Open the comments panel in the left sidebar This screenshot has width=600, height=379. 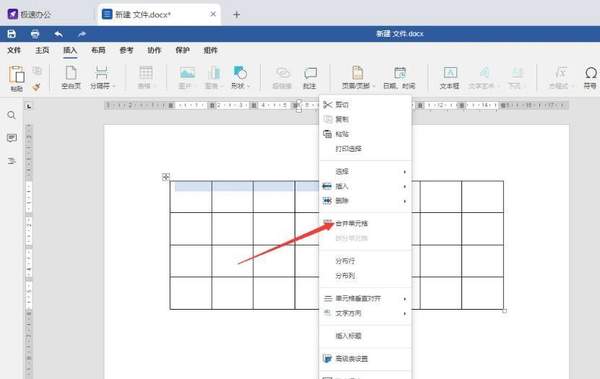[x=11, y=138]
